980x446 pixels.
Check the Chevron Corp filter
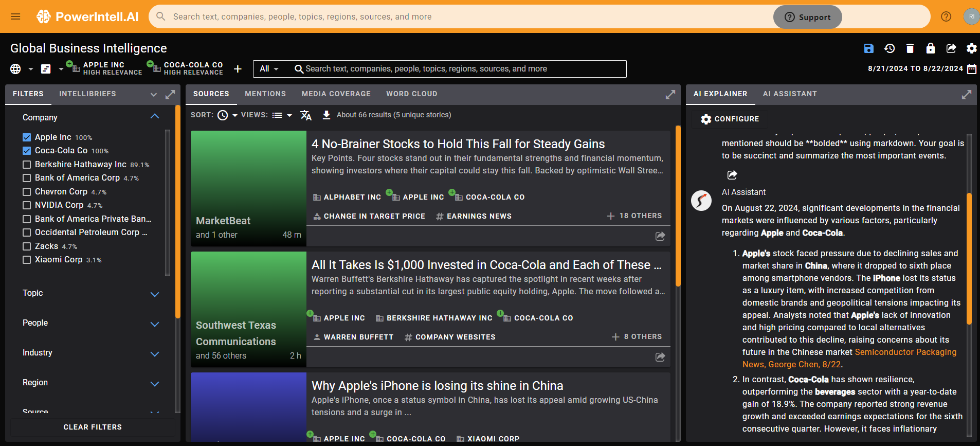pos(27,192)
